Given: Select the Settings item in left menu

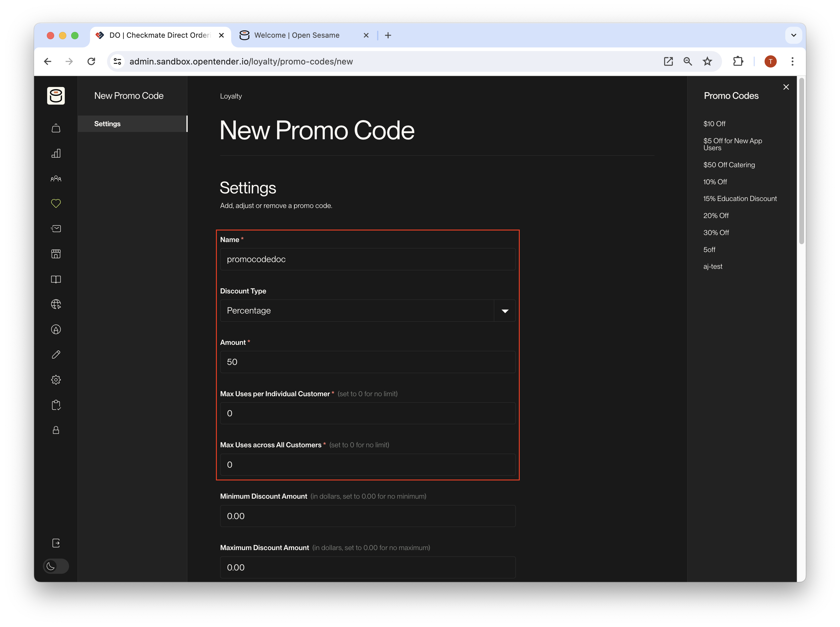Looking at the screenshot, I should click(x=133, y=124).
